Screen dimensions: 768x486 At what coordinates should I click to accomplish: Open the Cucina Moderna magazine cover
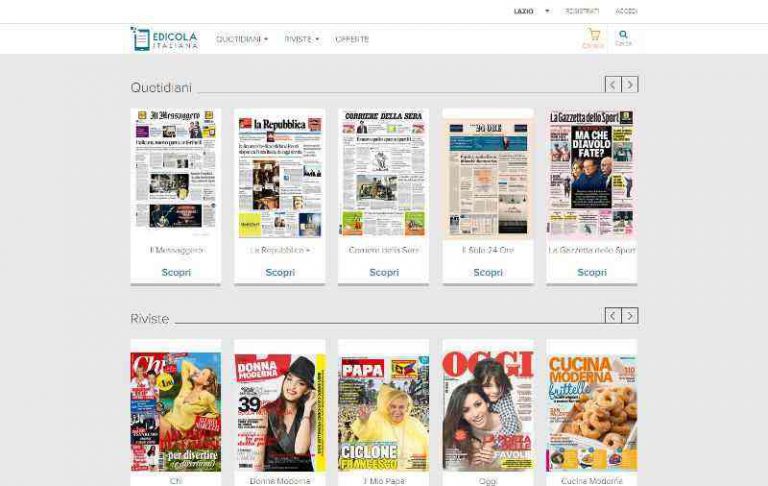coord(592,413)
